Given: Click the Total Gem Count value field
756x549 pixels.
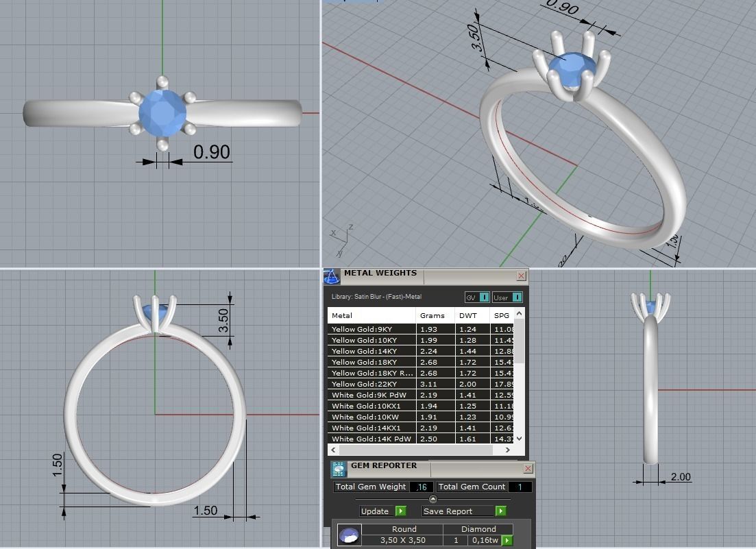Looking at the screenshot, I should tap(520, 487).
